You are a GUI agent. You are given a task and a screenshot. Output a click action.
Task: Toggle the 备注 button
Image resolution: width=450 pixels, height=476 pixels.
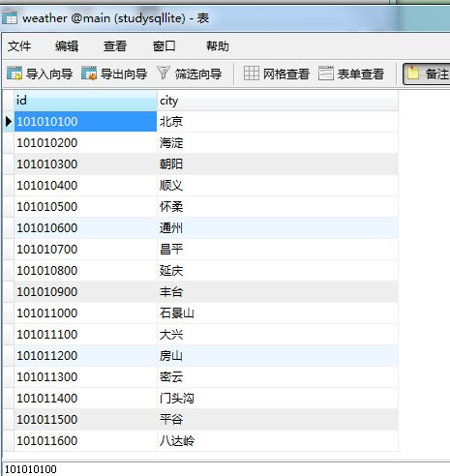427,74
